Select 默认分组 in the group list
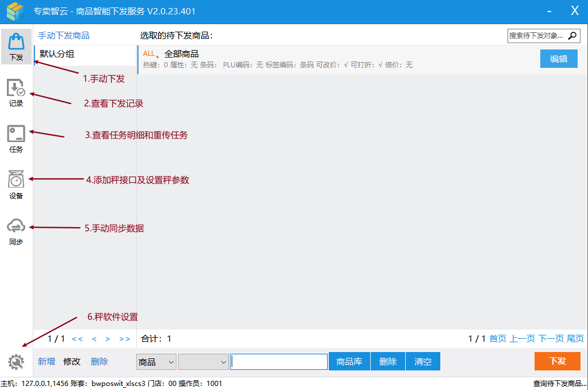The width and height of the screenshot is (588, 390). [84, 55]
